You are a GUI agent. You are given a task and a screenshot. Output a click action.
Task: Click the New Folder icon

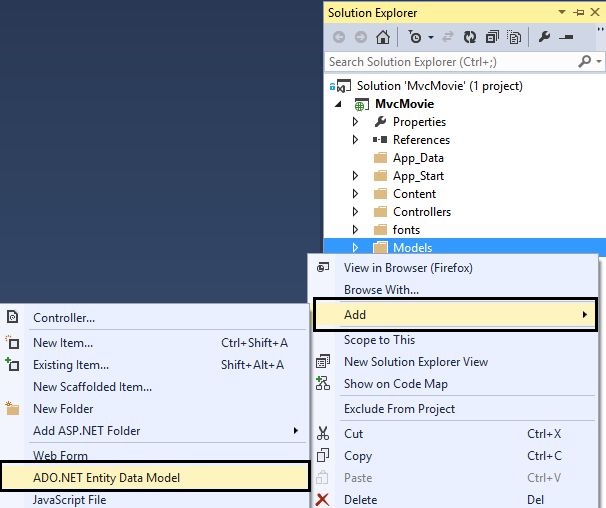(12, 408)
